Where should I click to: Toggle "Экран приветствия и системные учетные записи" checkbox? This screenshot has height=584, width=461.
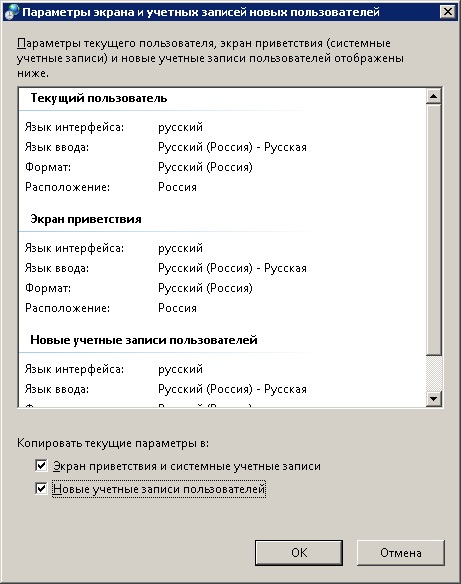(x=41, y=466)
